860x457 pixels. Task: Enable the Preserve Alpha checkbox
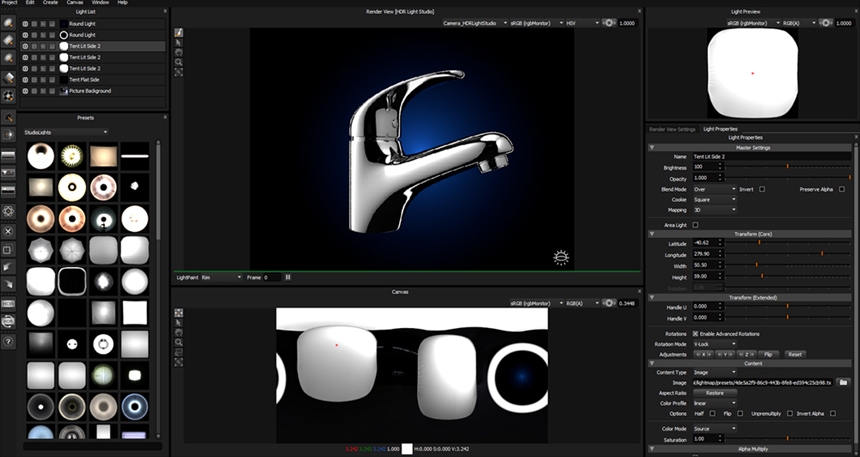(842, 189)
